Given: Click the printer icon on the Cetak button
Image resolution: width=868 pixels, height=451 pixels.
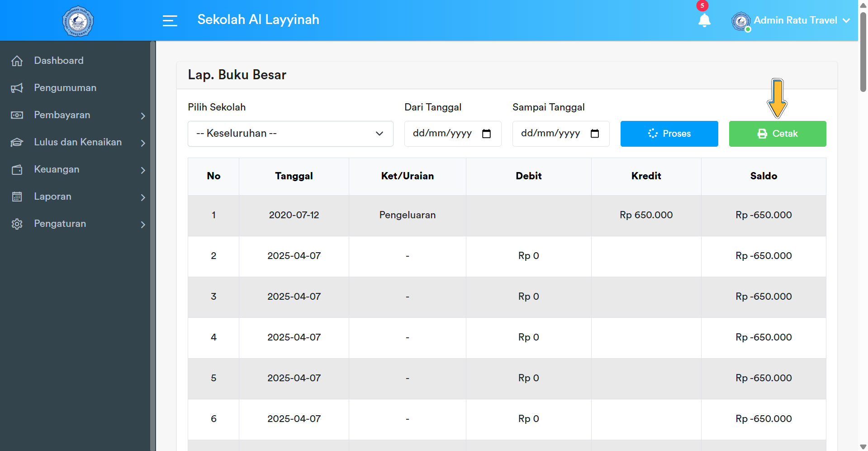Looking at the screenshot, I should coord(762,134).
